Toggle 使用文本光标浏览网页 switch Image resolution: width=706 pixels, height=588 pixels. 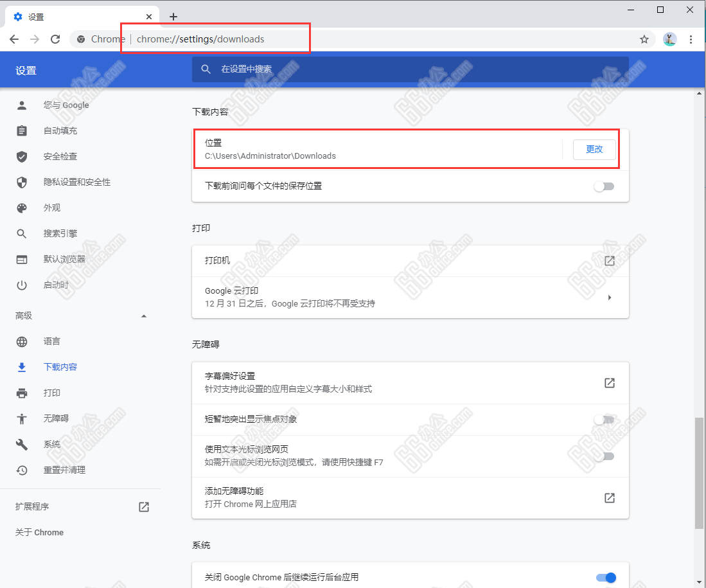604,456
